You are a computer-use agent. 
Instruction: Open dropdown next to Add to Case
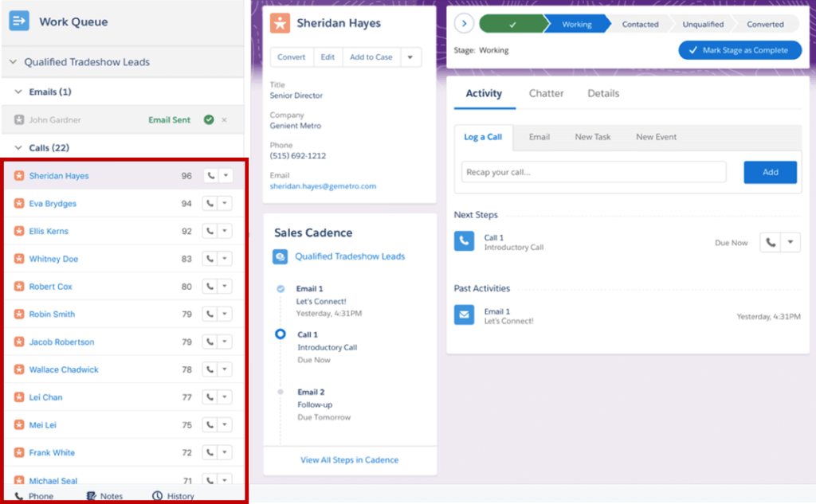tap(410, 57)
